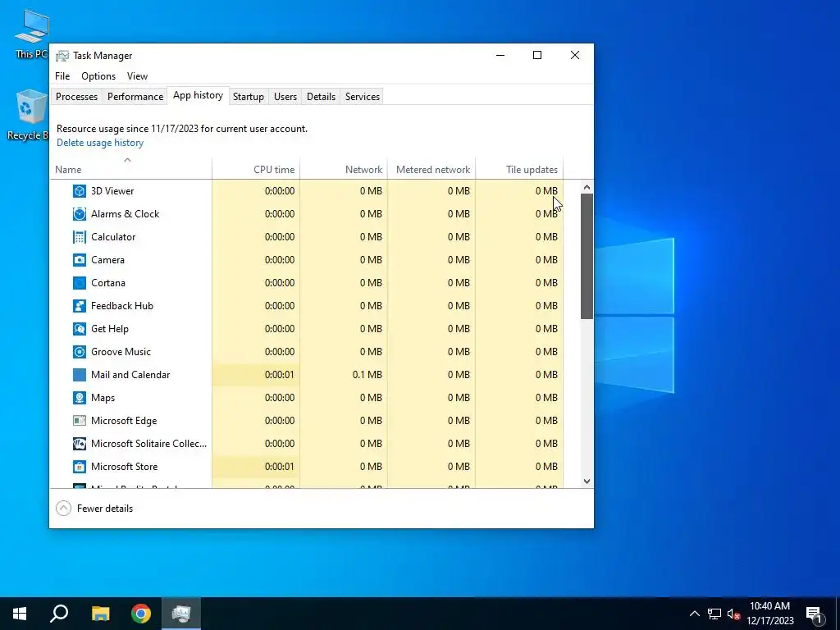Screen dimensions: 840x630
Task: Click the Task Manager title bar icon
Action: click(62, 56)
